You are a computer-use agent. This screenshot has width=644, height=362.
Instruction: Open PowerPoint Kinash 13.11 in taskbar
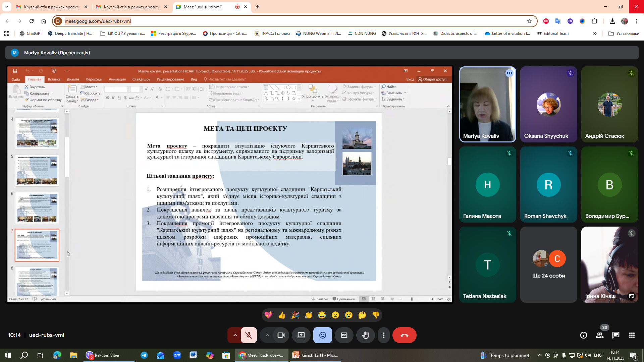pyautogui.click(x=315, y=355)
